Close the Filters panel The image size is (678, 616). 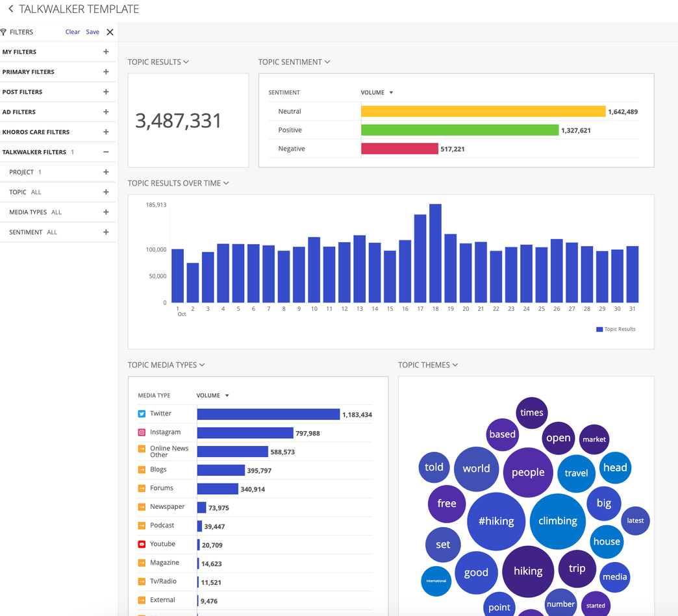110,32
